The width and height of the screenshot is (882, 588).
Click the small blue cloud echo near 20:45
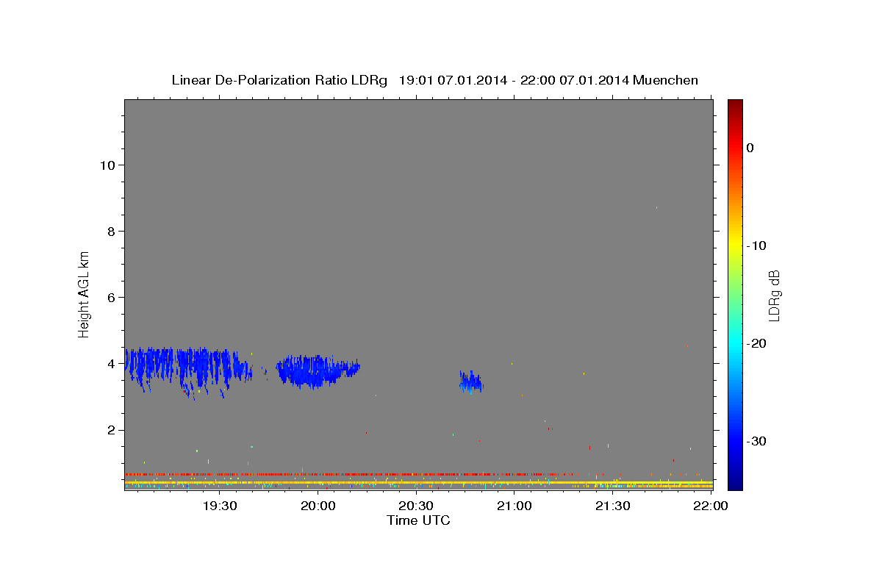[x=470, y=381]
